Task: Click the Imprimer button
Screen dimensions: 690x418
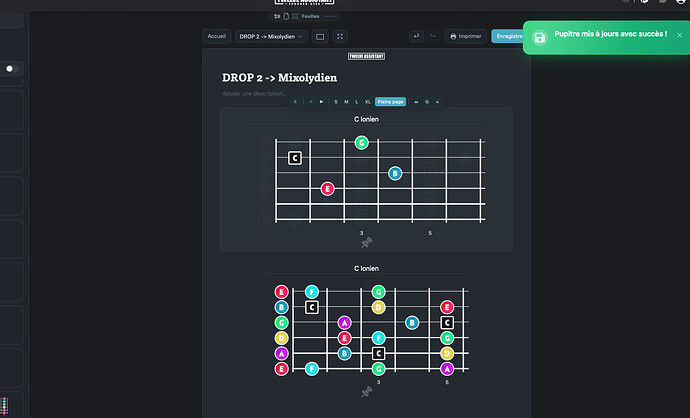Action: (466, 36)
